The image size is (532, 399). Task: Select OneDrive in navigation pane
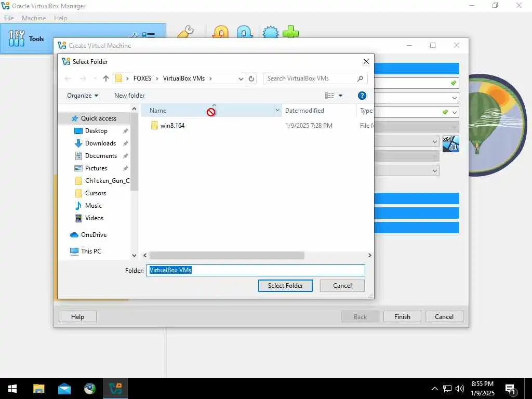click(94, 235)
